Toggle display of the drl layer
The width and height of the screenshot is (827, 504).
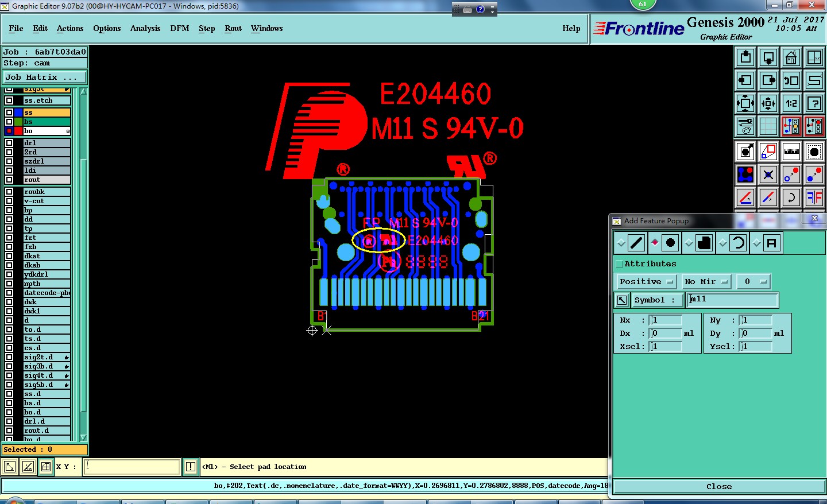(x=9, y=143)
